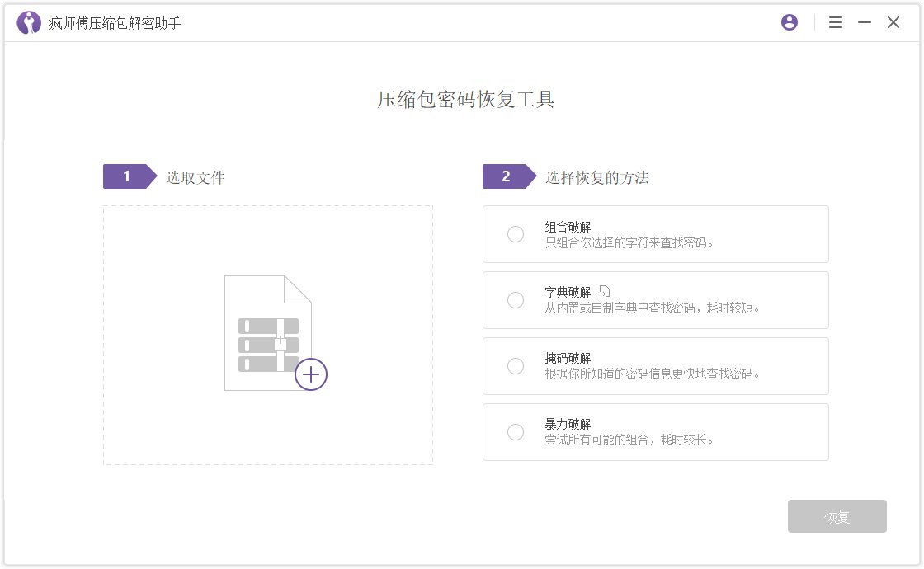The width and height of the screenshot is (924, 569).
Task: Click the file-transfer icon beside 字典破解
Action: click(x=606, y=290)
